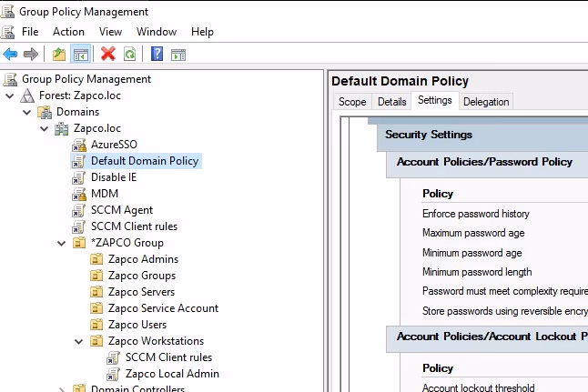The width and height of the screenshot is (588, 392).
Task: Collapse the *ZAPCO Group OU
Action: click(x=62, y=243)
